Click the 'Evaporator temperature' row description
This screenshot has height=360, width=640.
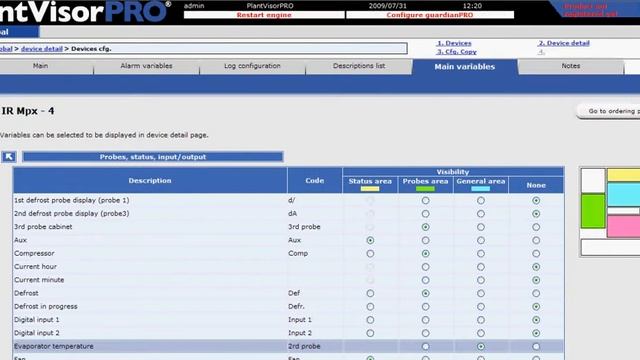tap(54, 346)
